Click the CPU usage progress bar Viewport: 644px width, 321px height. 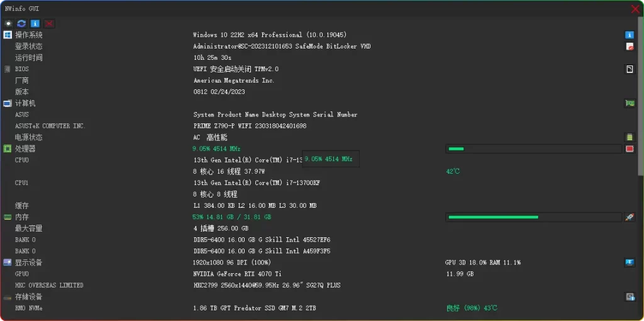click(534, 149)
